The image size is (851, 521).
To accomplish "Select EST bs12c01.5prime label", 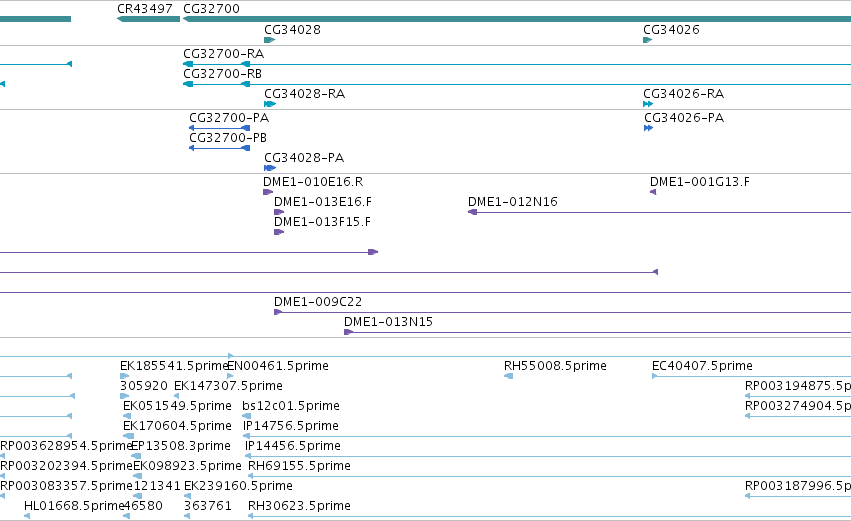I will tap(291, 406).
